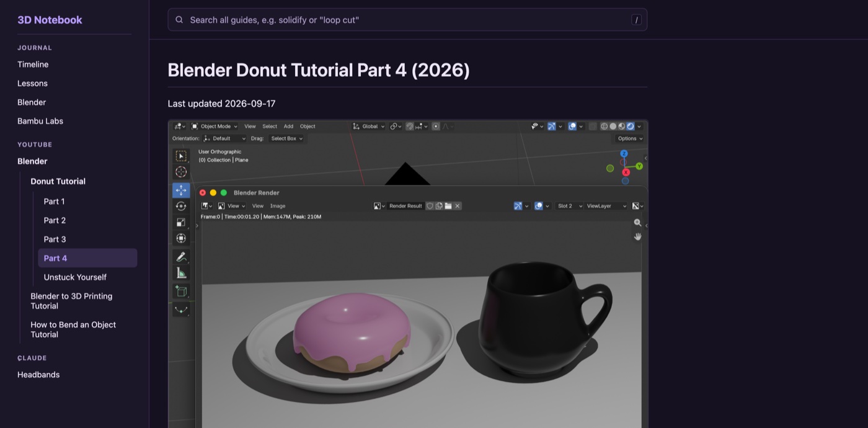Open the editor type dropdown in 3D viewport

180,127
